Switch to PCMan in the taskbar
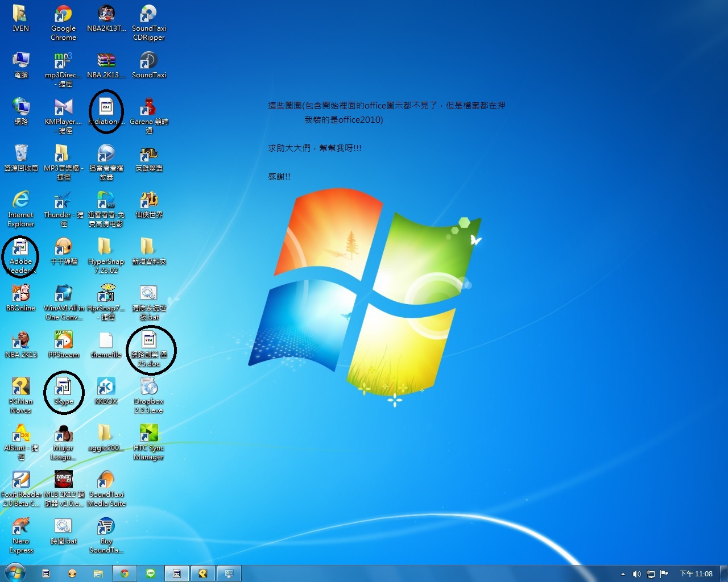Viewport: 728px width, 582px height. click(x=203, y=574)
